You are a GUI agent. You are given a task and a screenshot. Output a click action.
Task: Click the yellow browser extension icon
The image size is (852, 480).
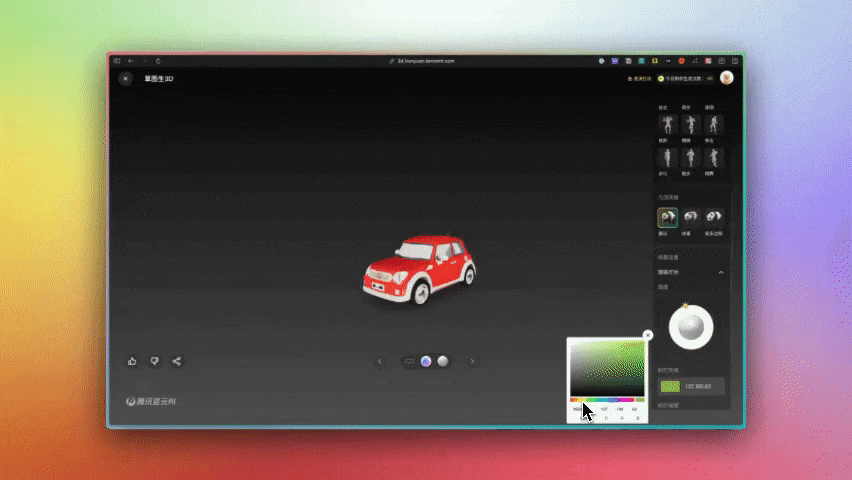point(655,61)
